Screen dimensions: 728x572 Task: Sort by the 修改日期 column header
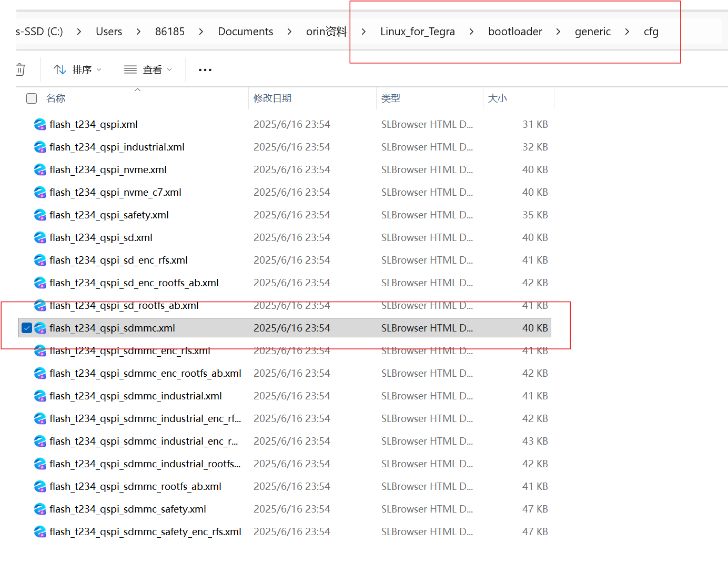pos(272,98)
